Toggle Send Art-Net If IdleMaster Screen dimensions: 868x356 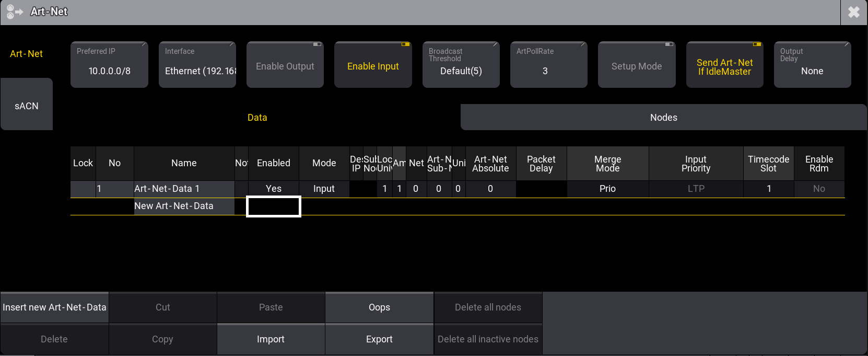[724, 65]
